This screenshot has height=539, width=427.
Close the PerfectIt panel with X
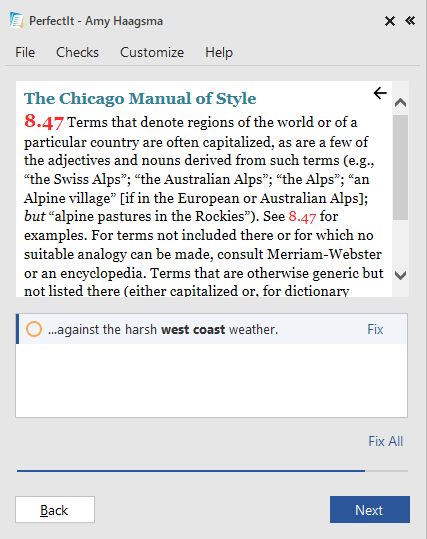[x=390, y=21]
